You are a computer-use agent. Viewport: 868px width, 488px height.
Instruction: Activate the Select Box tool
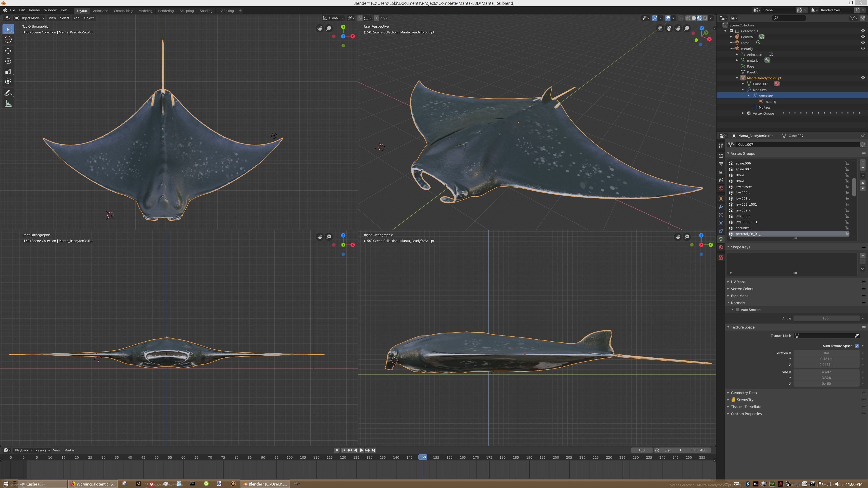[8, 29]
